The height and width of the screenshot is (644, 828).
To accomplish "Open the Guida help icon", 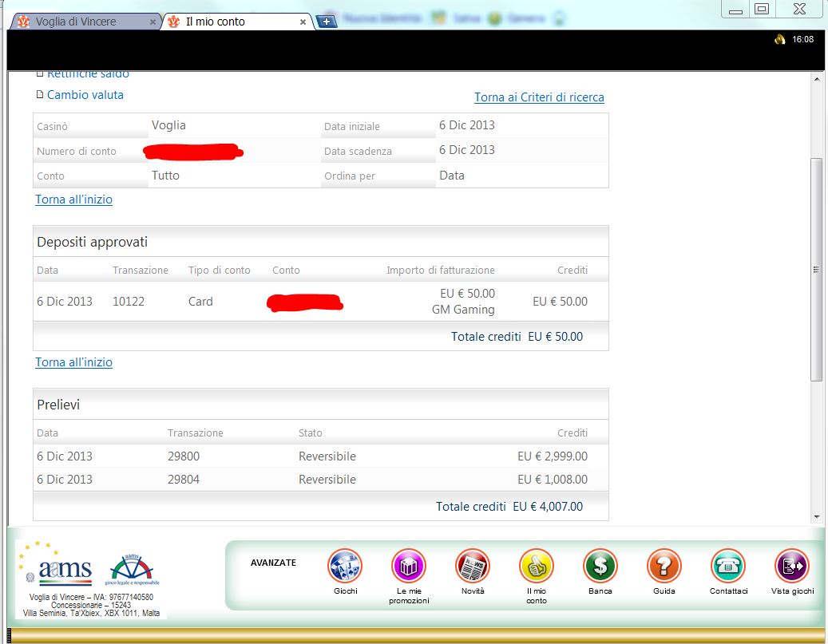I will click(664, 566).
